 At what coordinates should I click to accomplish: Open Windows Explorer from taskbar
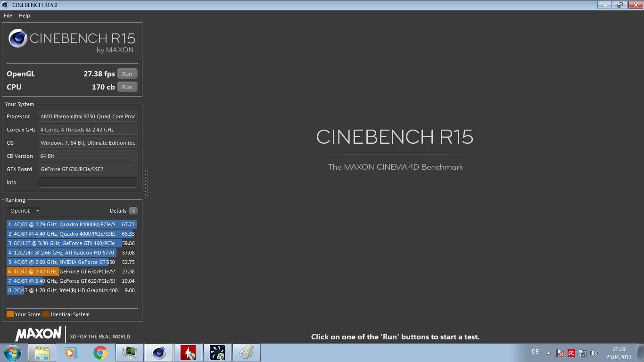[x=42, y=353]
